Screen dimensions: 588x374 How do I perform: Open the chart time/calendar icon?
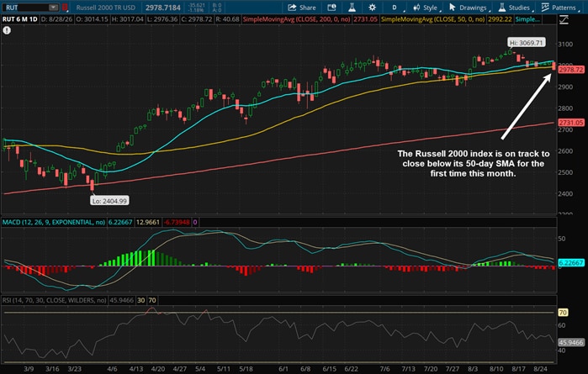pyautogui.click(x=331, y=8)
